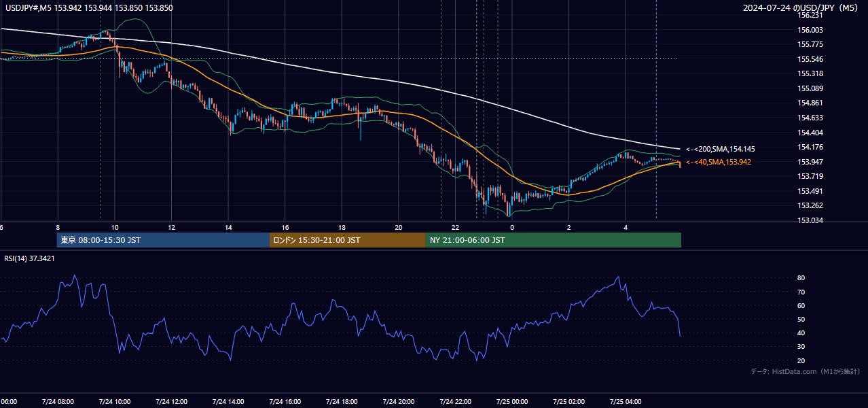868x408 pixels.
Task: Click the 7/24 16:00 time axis label
Action: click(x=285, y=402)
